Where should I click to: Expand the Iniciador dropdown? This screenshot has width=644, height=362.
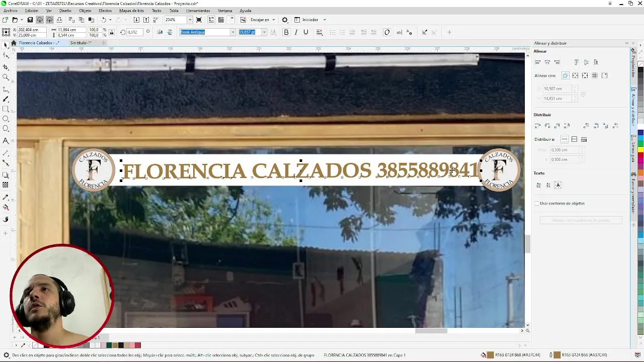[325, 20]
